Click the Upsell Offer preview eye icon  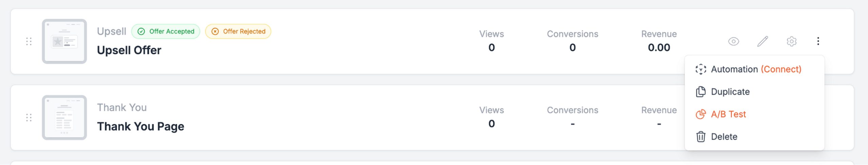tap(733, 41)
